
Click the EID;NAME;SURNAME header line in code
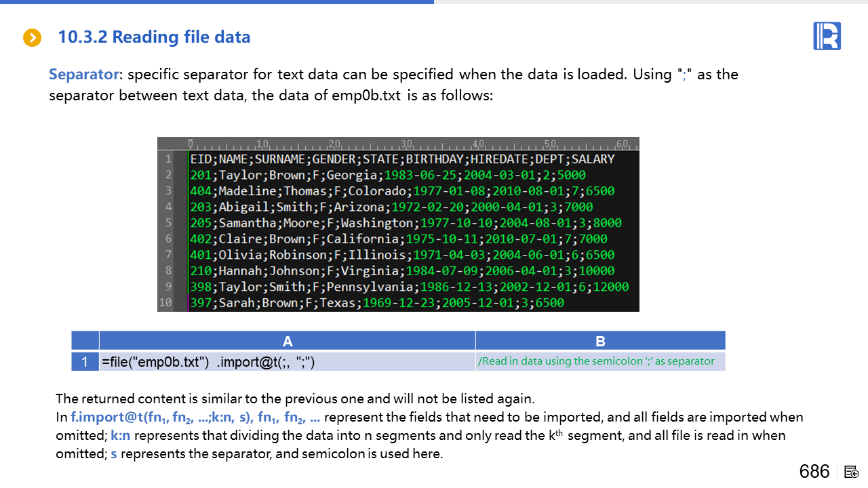pyautogui.click(x=402, y=159)
